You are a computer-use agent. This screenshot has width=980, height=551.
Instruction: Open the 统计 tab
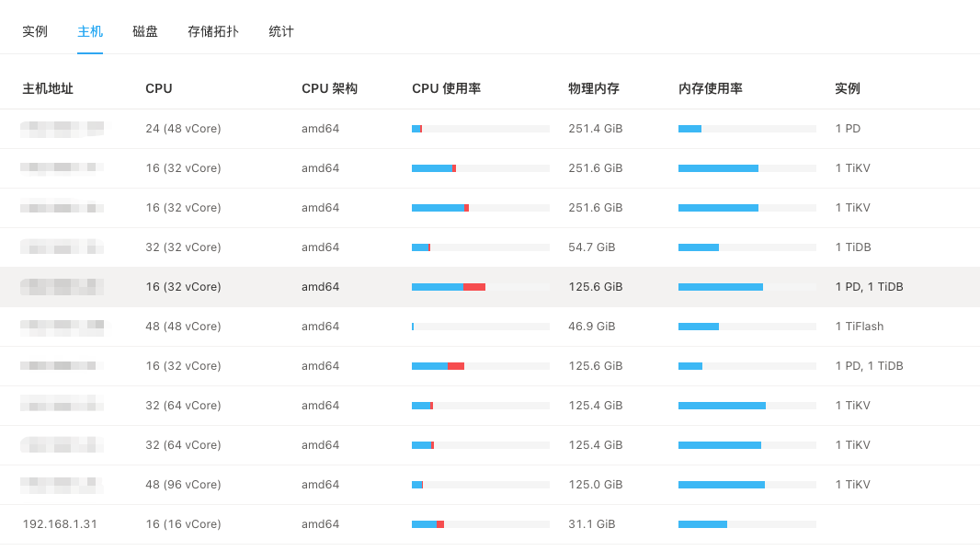coord(281,31)
